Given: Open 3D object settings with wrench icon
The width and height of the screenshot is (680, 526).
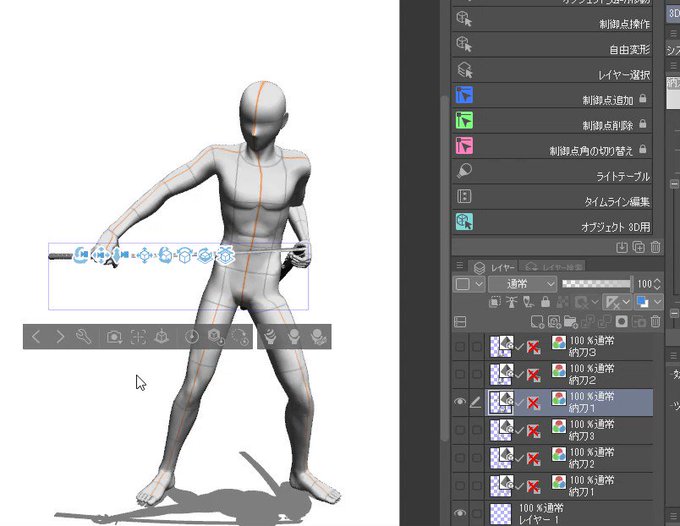Looking at the screenshot, I should point(83,337).
